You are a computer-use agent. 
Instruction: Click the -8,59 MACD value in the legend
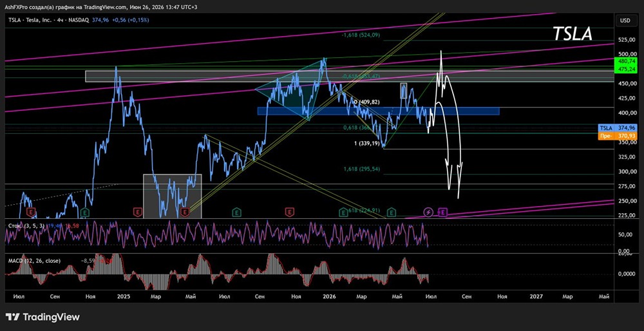coord(87,260)
